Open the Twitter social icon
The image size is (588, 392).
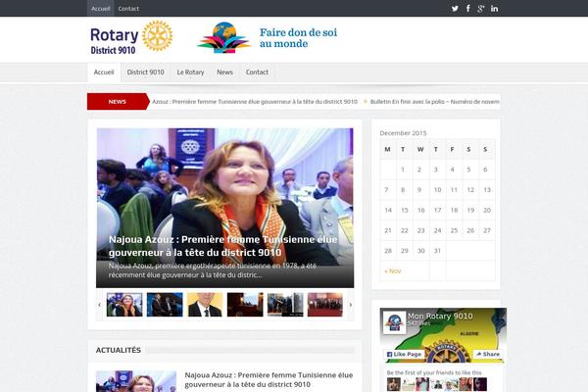tap(455, 8)
